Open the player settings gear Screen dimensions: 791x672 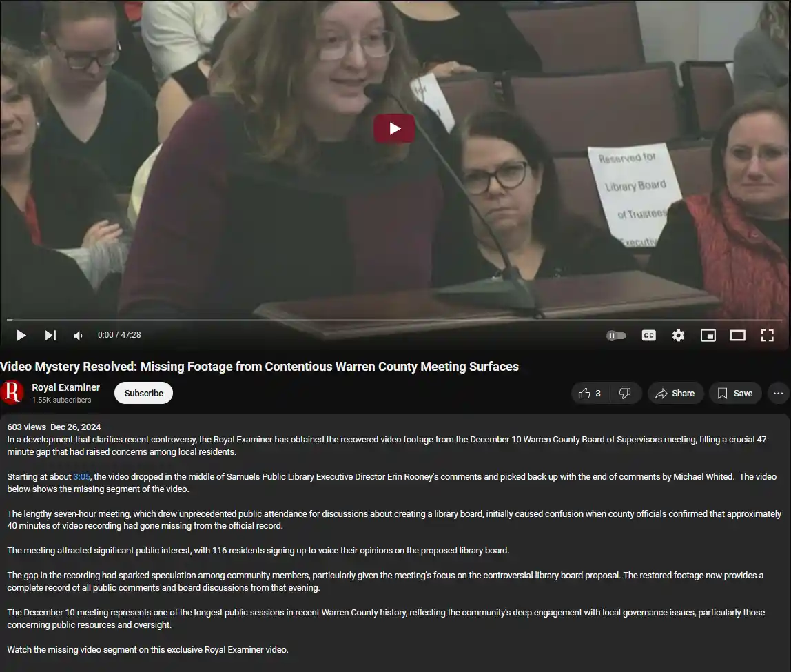click(679, 335)
